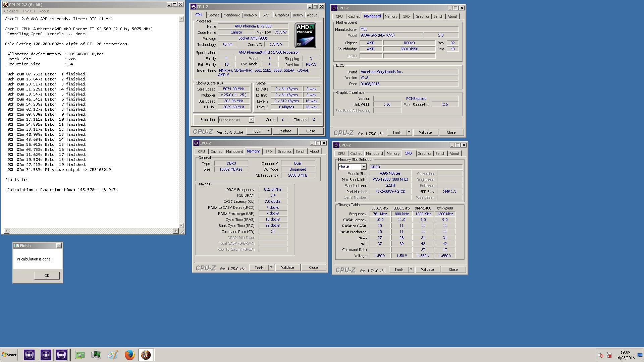Click the disconnected network tray icon
The width and height of the screenshot is (644, 362).
(x=609, y=355)
